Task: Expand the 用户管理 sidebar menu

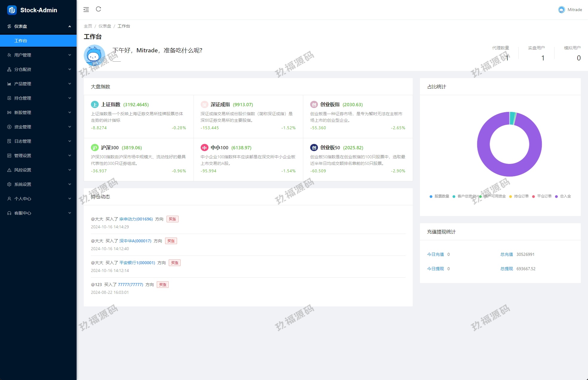Action: [x=38, y=55]
